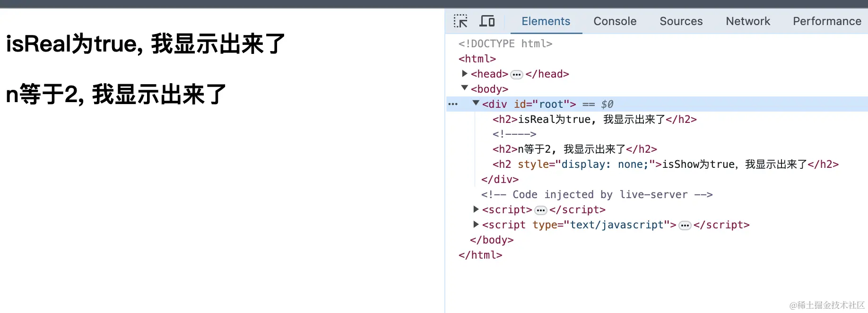
Task: Select the DOCTYPE html line
Action: click(505, 43)
